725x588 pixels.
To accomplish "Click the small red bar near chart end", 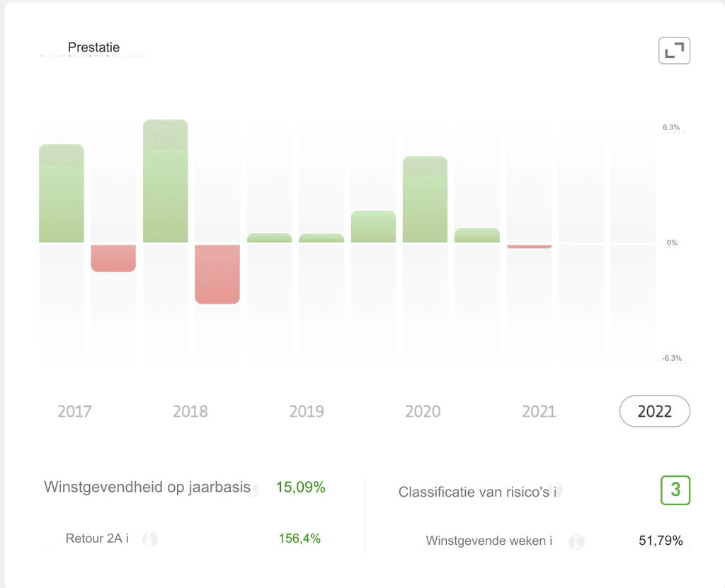I will [530, 246].
